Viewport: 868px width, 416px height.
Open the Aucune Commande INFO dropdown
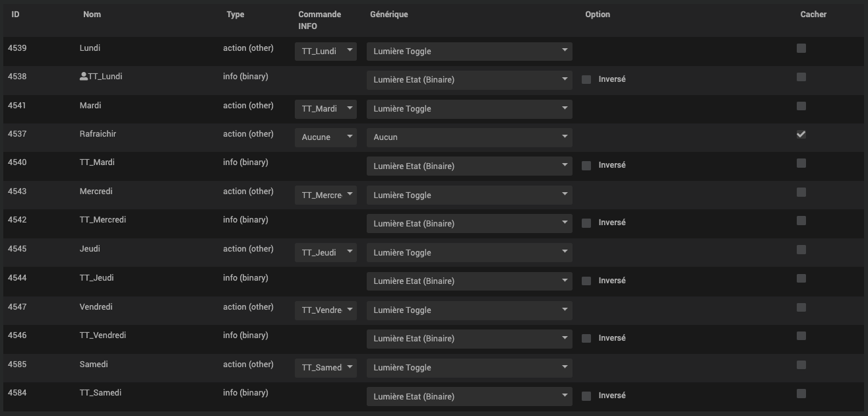click(x=325, y=137)
